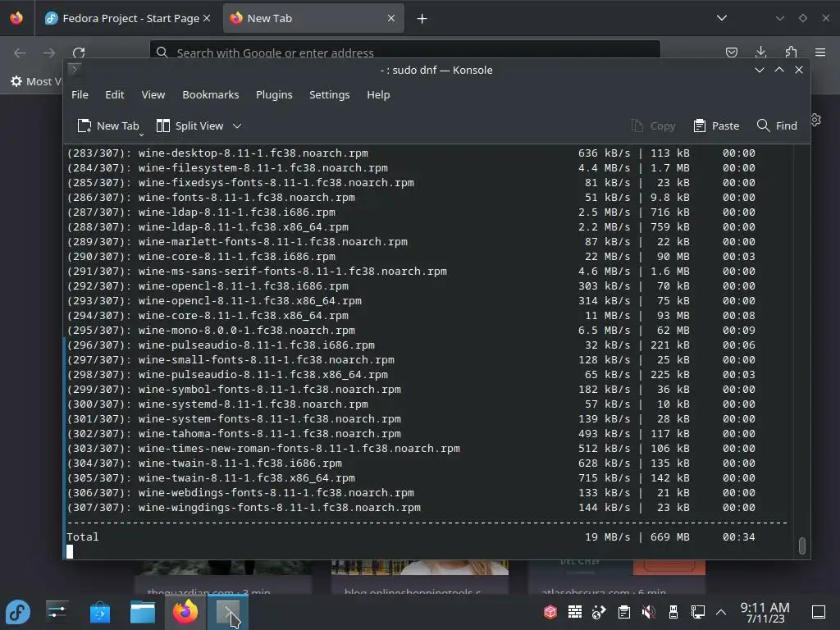
Task: Click New Tab in Konsole toolbar
Action: tap(109, 126)
